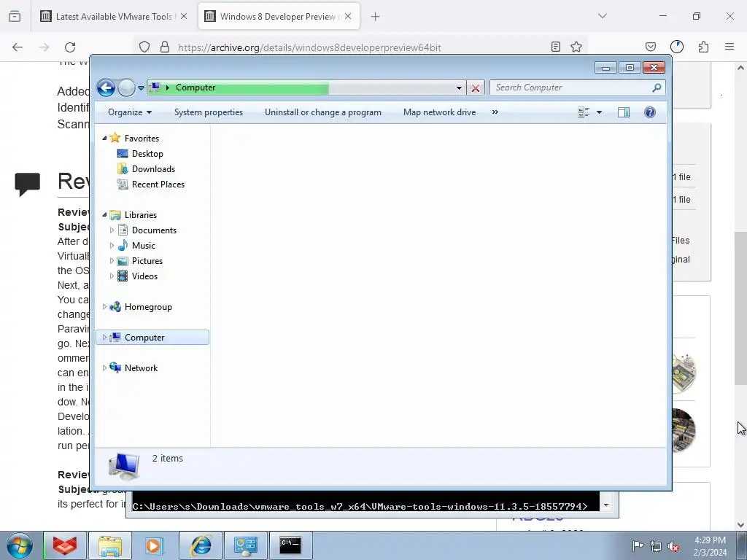747x560 pixels.
Task: Select Homegroup in the navigation pane
Action: 148,307
